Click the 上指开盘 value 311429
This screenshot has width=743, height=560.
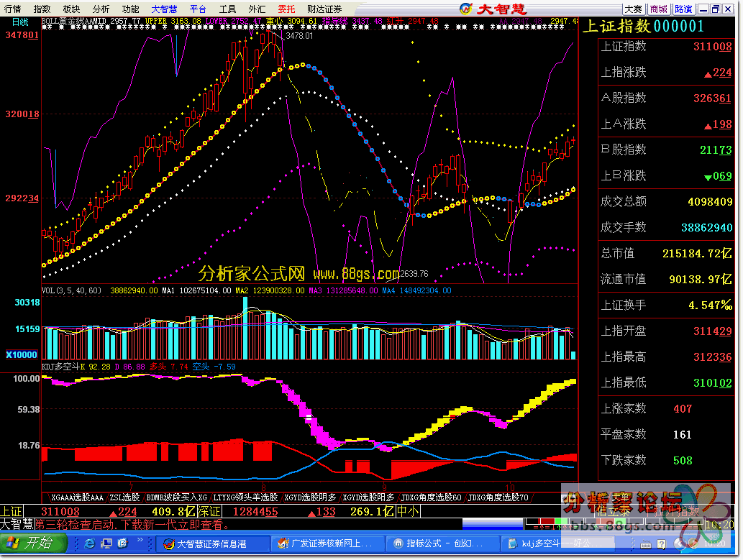coord(713,331)
